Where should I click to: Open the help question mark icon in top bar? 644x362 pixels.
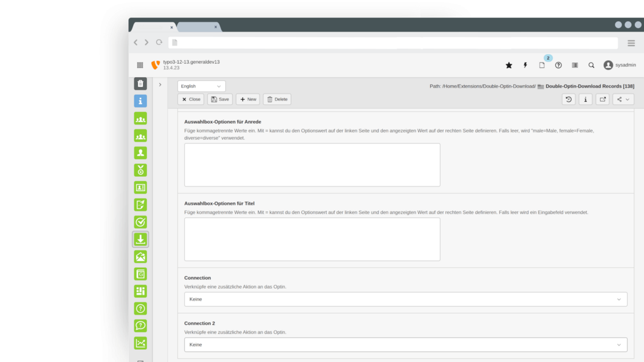click(558, 65)
